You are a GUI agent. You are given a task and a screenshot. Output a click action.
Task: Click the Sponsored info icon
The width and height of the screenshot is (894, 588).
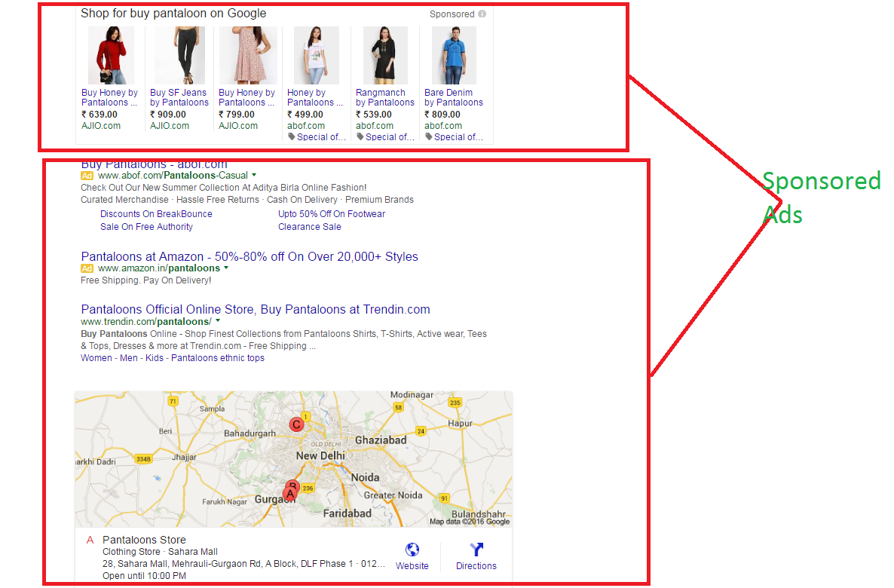[x=482, y=14]
